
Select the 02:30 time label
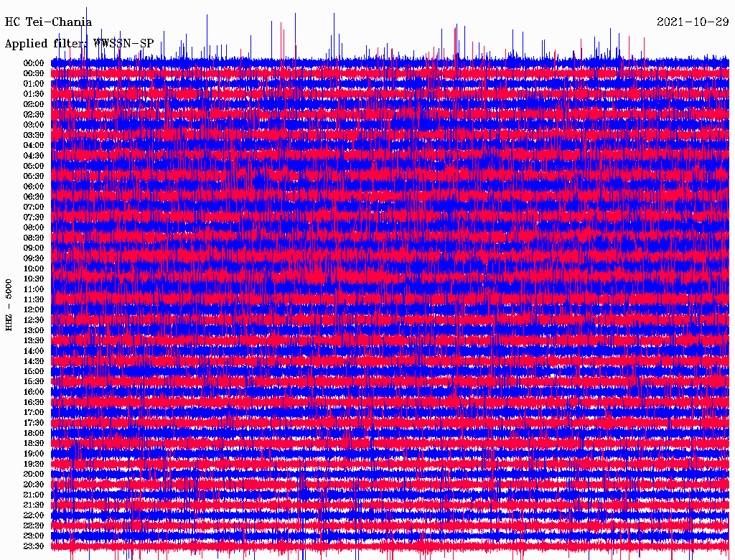coord(34,114)
